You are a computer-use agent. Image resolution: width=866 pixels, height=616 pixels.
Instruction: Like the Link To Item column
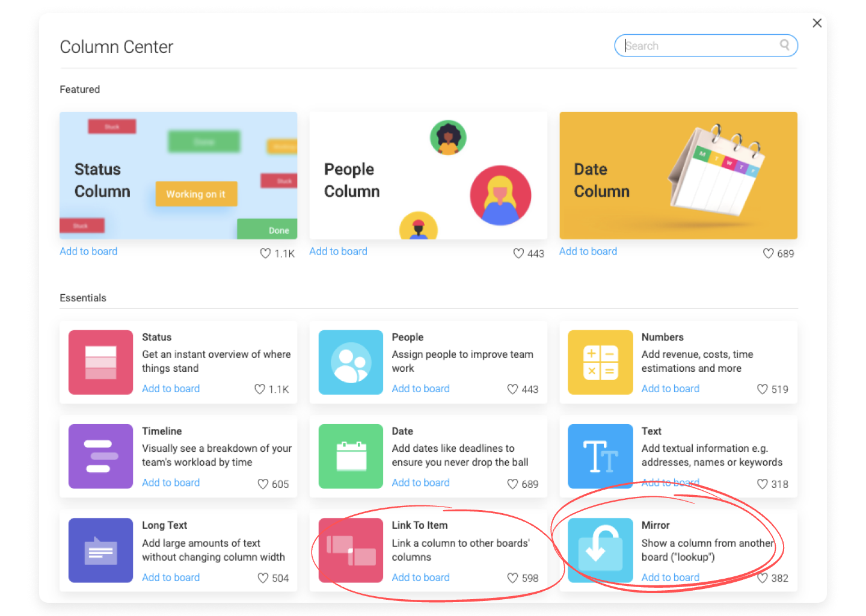(512, 577)
